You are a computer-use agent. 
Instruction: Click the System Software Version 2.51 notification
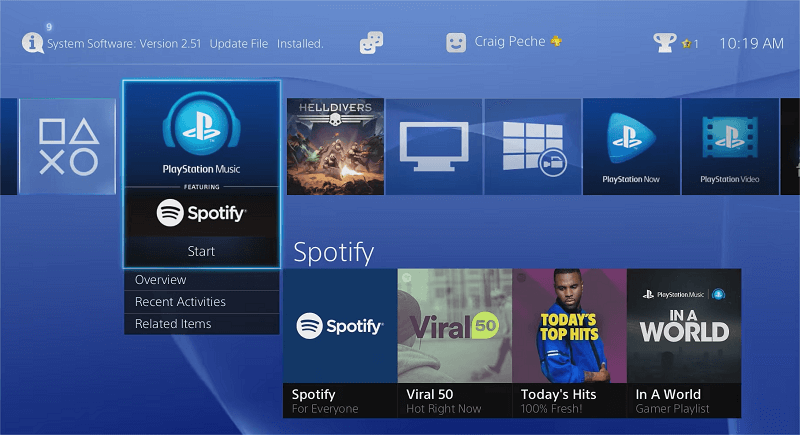tap(185, 44)
